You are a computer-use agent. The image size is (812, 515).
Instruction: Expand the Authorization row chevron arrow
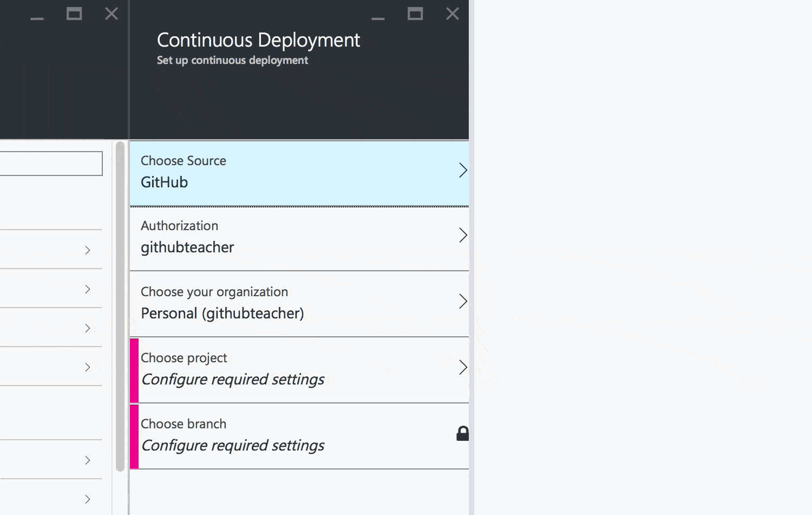(x=463, y=236)
